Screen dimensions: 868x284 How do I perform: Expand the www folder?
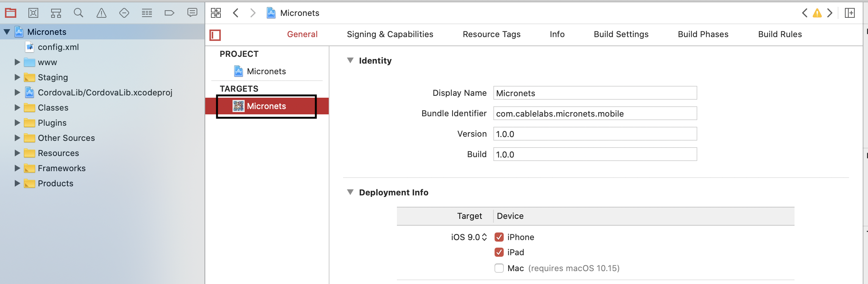point(17,62)
